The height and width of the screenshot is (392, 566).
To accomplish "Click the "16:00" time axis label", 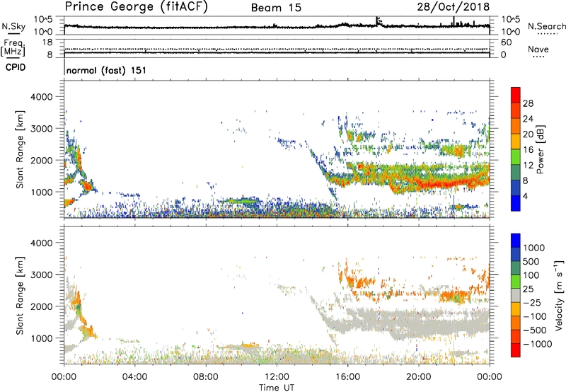I will click(347, 377).
